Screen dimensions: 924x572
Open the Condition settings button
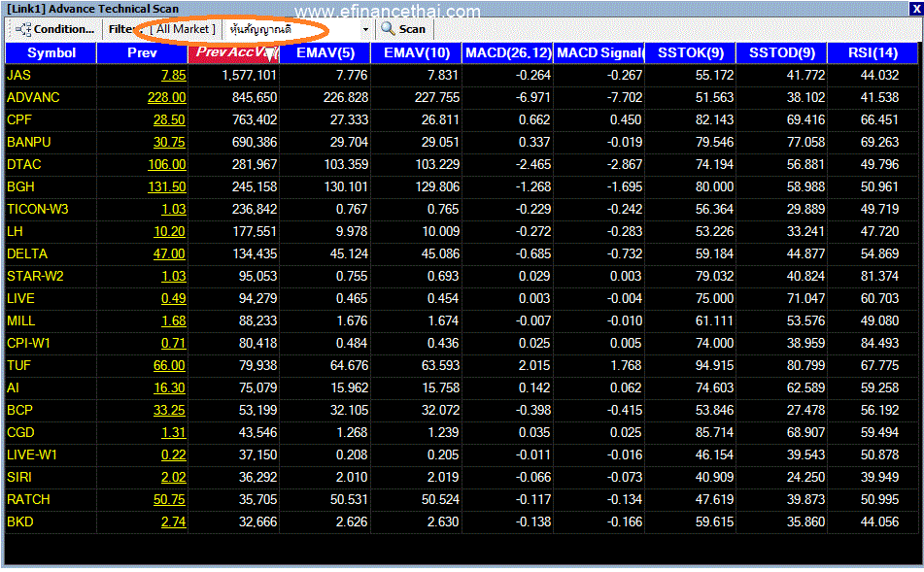54,29
